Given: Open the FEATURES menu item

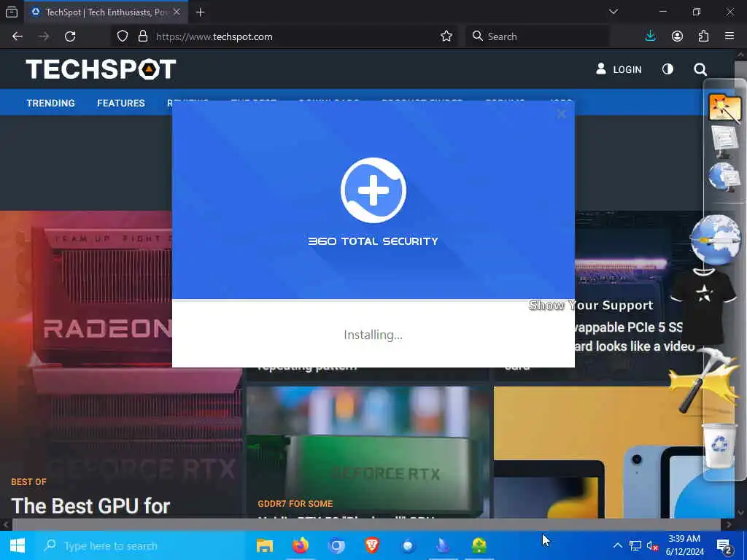Looking at the screenshot, I should pyautogui.click(x=121, y=103).
